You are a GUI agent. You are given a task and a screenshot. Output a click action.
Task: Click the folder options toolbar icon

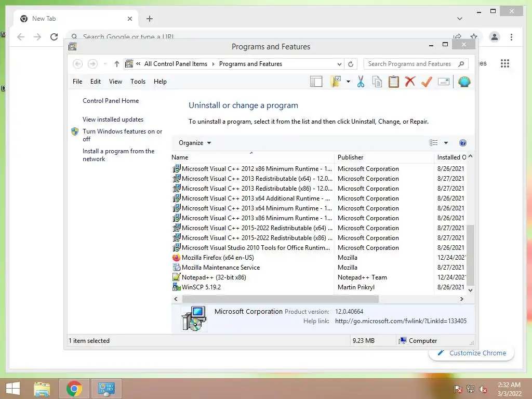pyautogui.click(x=336, y=82)
